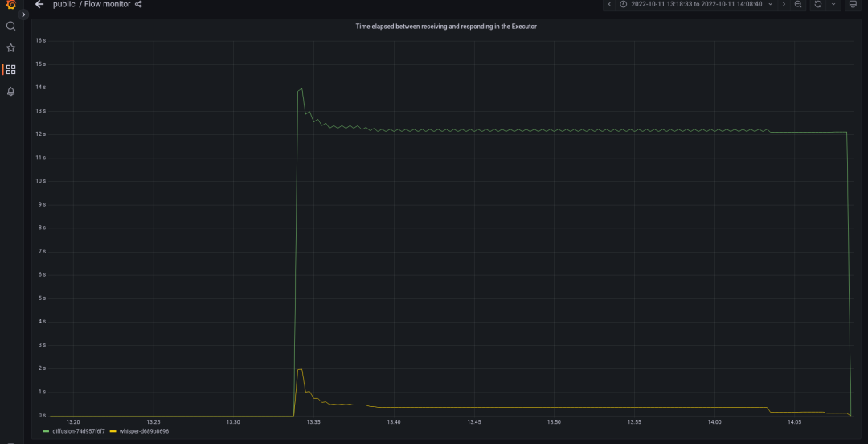868x444 pixels.
Task: Click the green diffusion legend color swatch
Action: coord(46,430)
